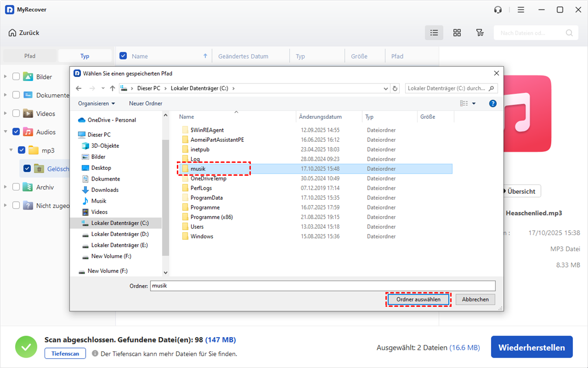Open address bar path history dropdown

coord(386,88)
